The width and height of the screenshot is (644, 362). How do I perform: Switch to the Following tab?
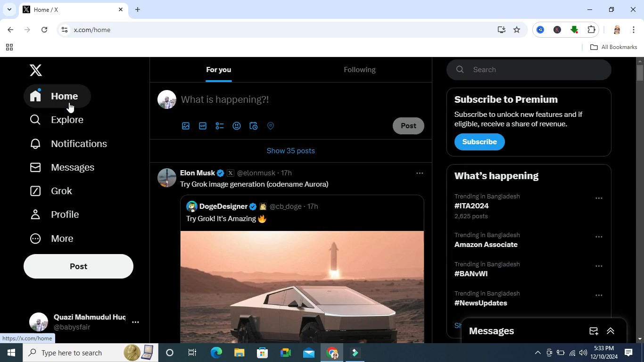(360, 70)
